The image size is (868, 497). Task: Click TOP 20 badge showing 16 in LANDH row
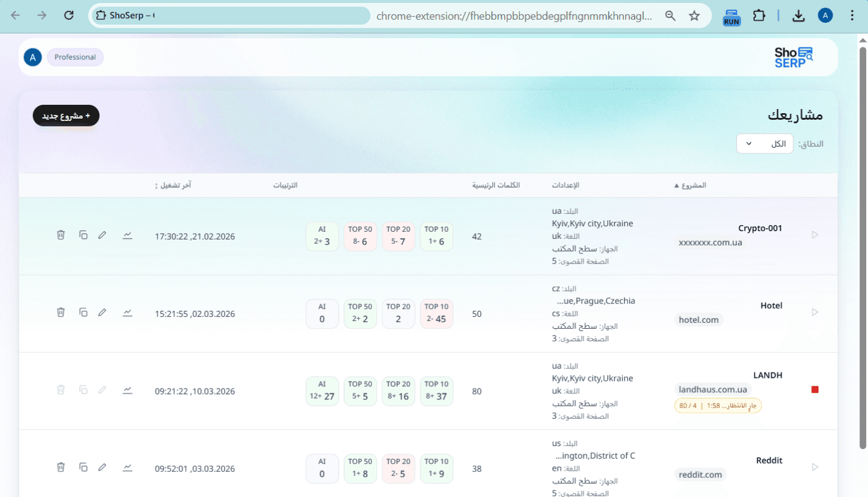coord(398,391)
